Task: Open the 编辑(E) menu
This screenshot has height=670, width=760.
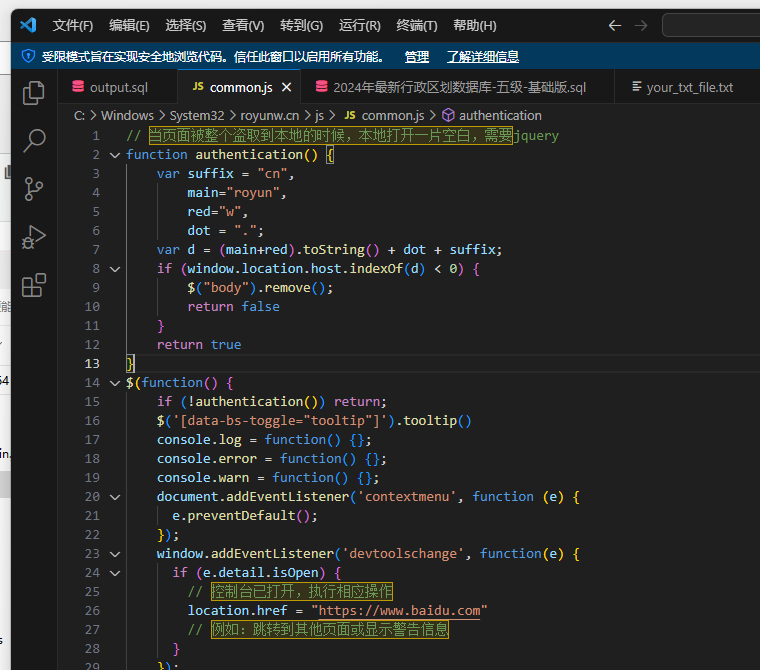Action: pyautogui.click(x=129, y=25)
